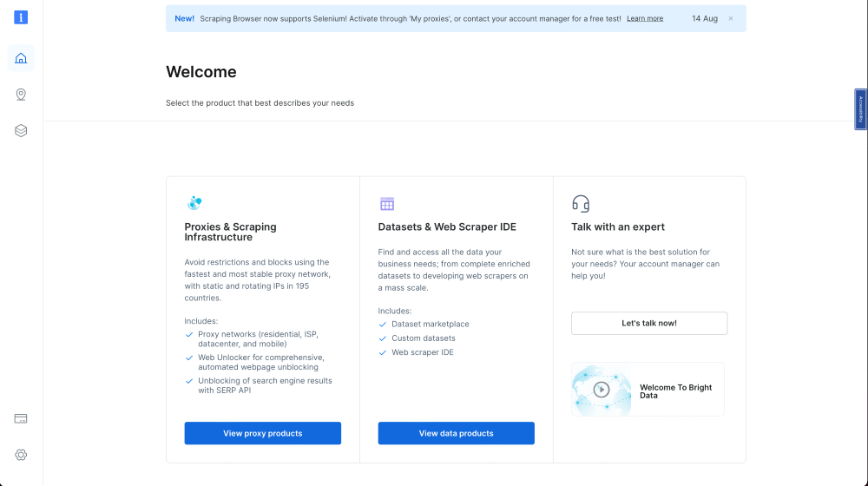Open the billing card icon in sidebar
This screenshot has width=868, height=486.
(x=21, y=418)
